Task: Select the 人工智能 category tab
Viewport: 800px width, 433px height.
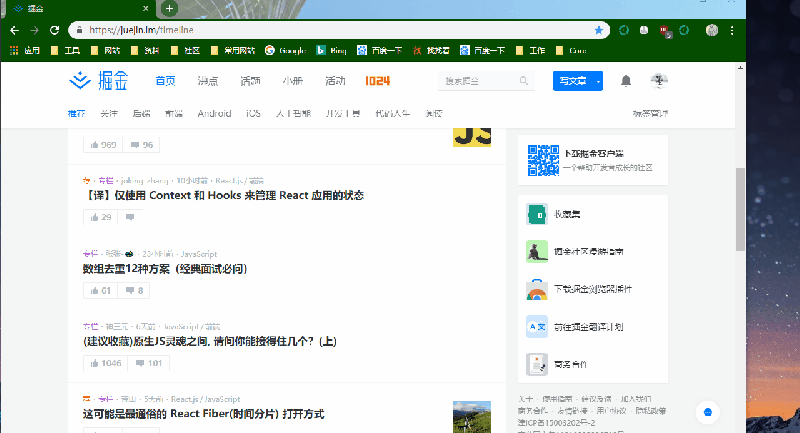Action: tap(293, 113)
